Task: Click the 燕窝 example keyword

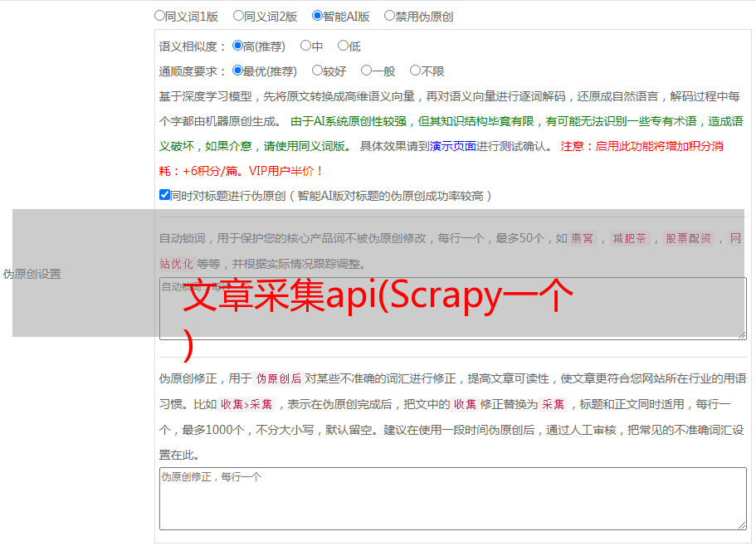Action: click(x=582, y=238)
